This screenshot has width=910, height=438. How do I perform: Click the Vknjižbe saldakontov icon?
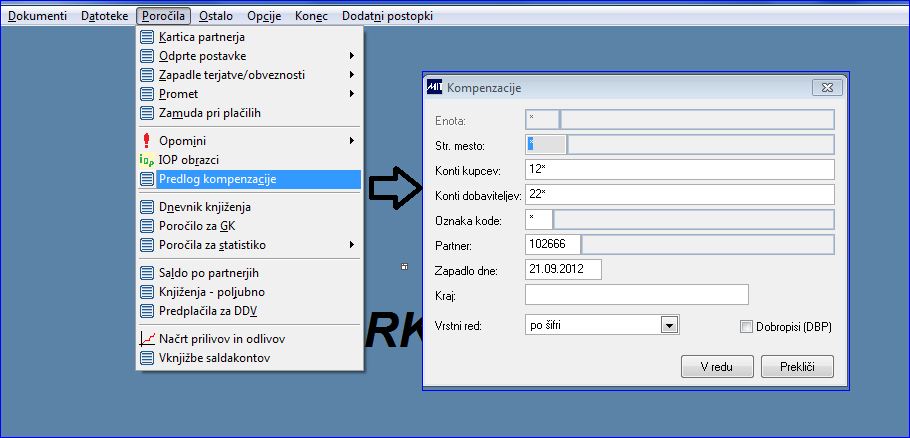147,358
